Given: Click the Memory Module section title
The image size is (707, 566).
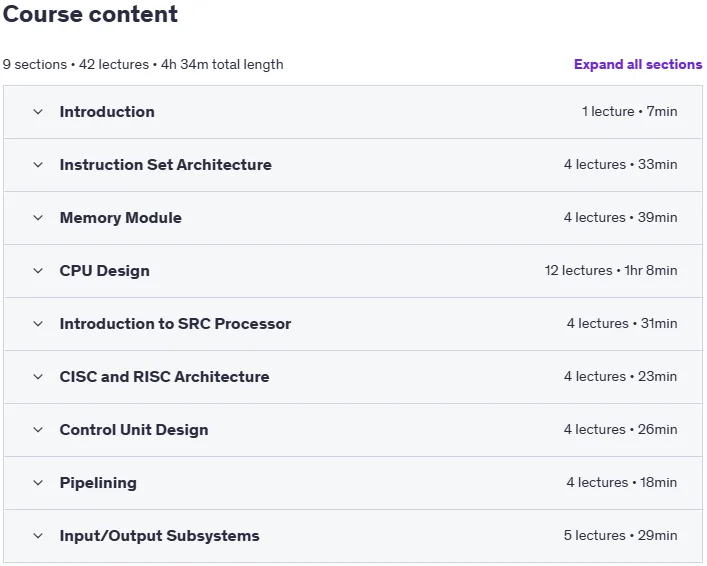Looking at the screenshot, I should coord(120,218).
